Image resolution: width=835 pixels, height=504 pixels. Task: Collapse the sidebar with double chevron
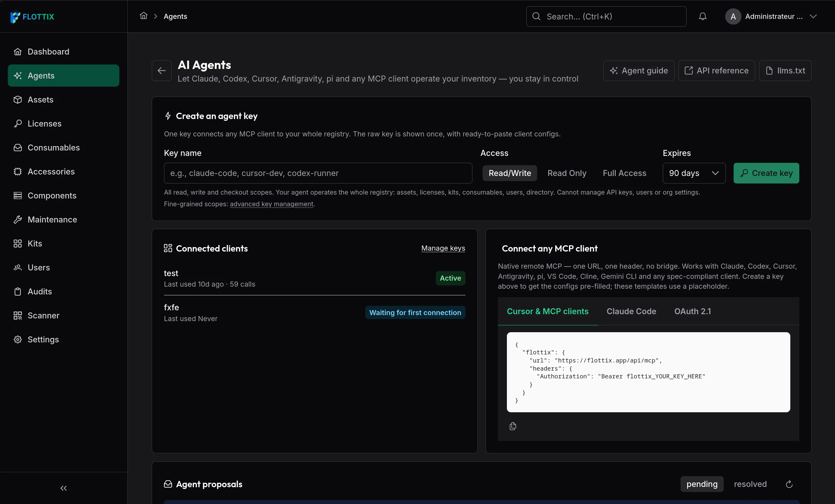click(63, 488)
